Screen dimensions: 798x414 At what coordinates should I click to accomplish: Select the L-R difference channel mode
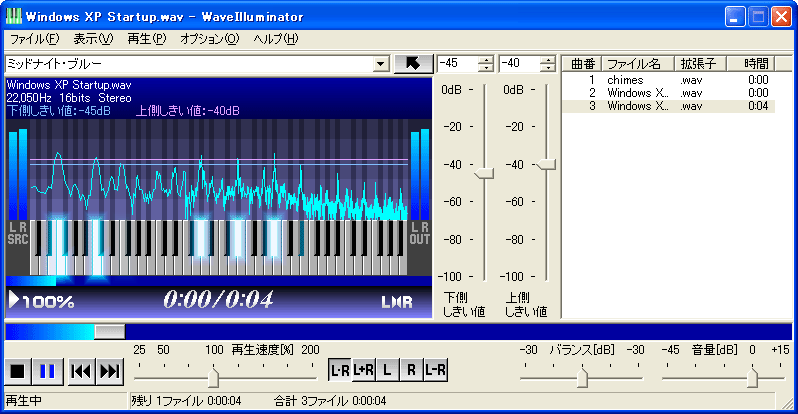pyautogui.click(x=435, y=370)
